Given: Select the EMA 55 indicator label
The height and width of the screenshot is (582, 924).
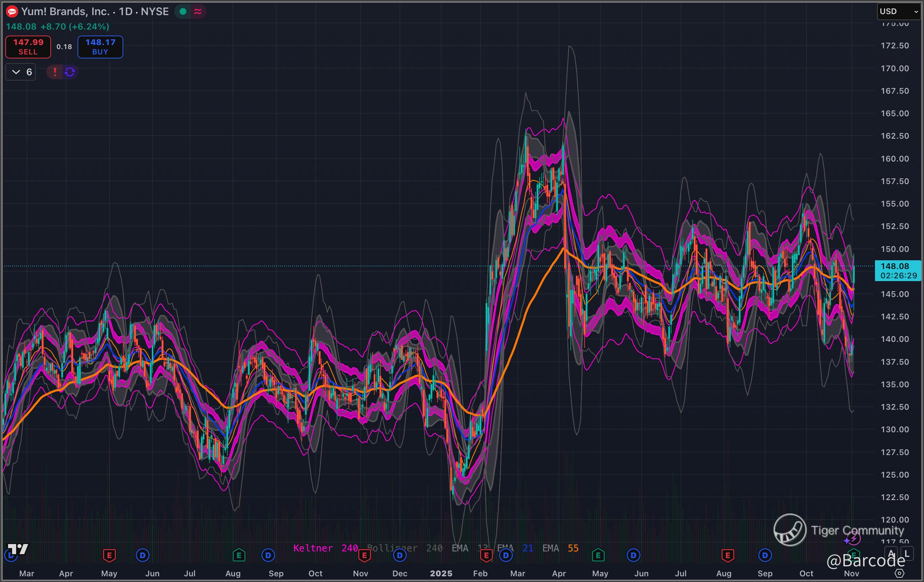Looking at the screenshot, I should click(560, 548).
